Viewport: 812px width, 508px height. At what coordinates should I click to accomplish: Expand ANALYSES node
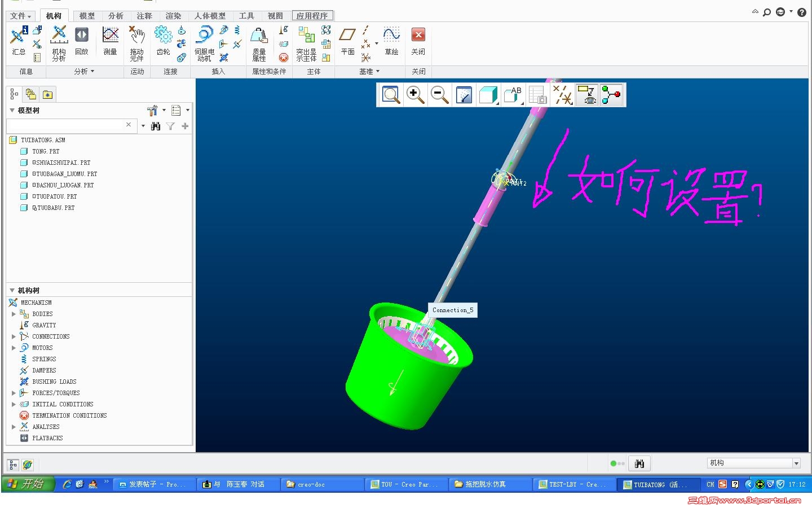[14, 427]
